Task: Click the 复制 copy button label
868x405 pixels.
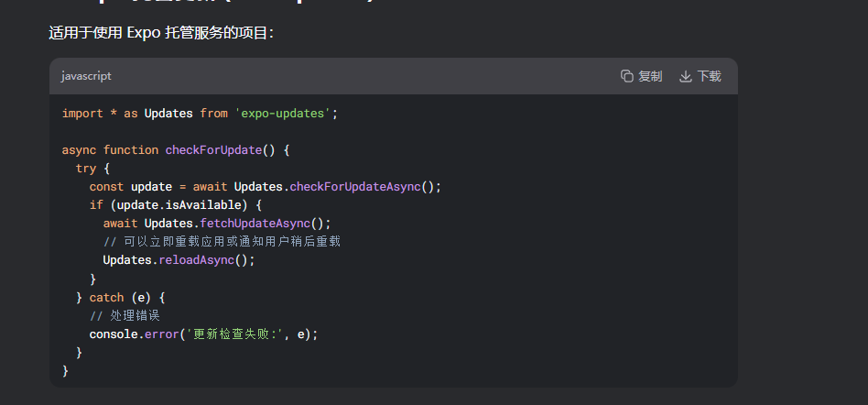Action: click(x=650, y=76)
